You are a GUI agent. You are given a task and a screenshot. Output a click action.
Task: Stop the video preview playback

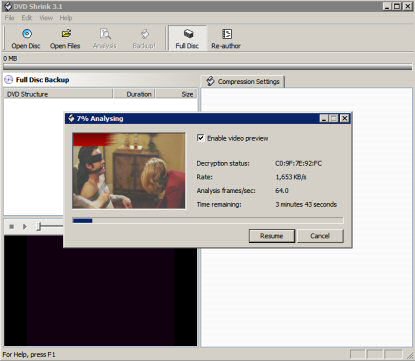pos(12,227)
